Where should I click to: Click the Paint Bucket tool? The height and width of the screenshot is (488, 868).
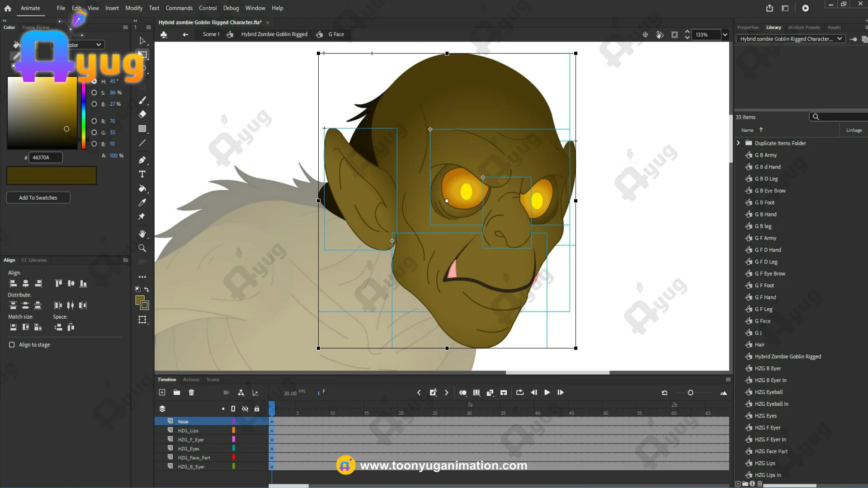click(142, 188)
